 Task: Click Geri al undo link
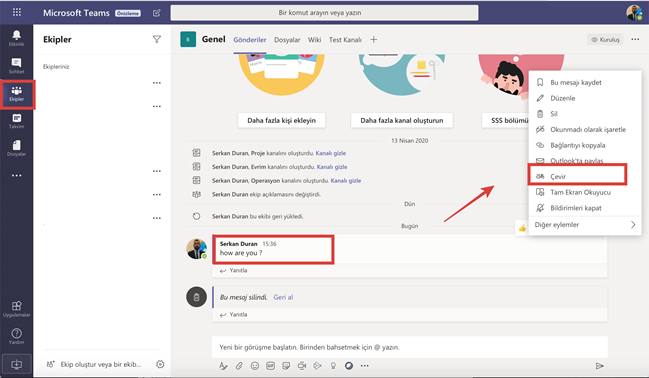tap(283, 297)
